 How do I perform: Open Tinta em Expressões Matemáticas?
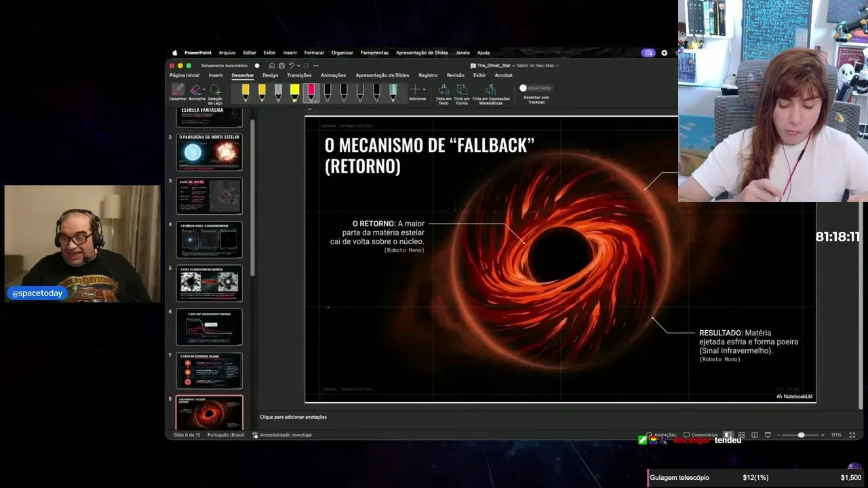[x=490, y=94]
